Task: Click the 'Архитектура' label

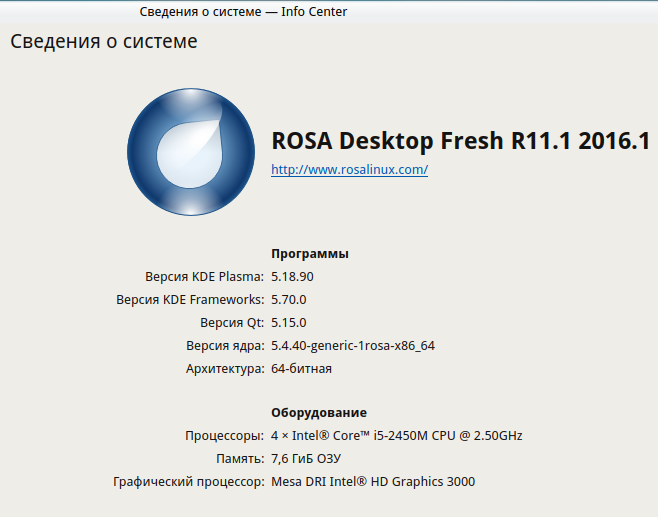Action: coord(225,369)
